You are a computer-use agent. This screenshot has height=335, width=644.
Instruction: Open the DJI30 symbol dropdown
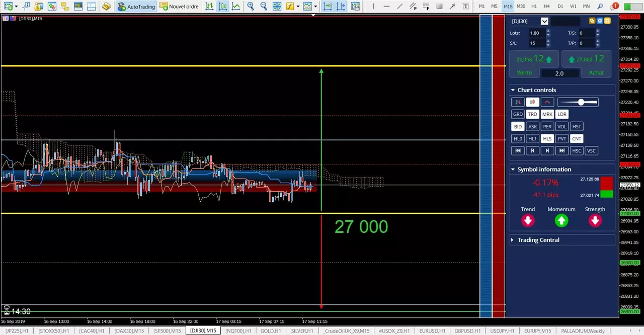pos(544,21)
